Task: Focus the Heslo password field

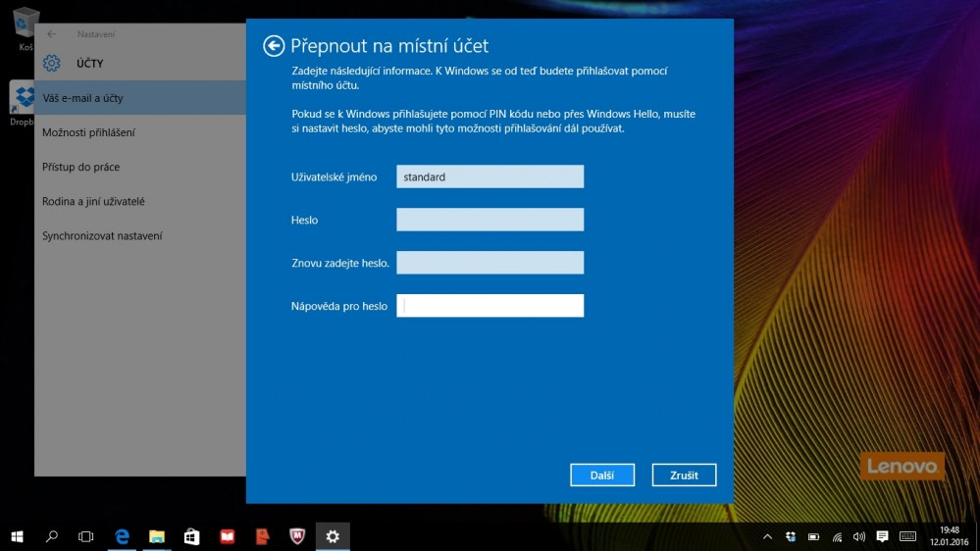Action: pyautogui.click(x=490, y=220)
